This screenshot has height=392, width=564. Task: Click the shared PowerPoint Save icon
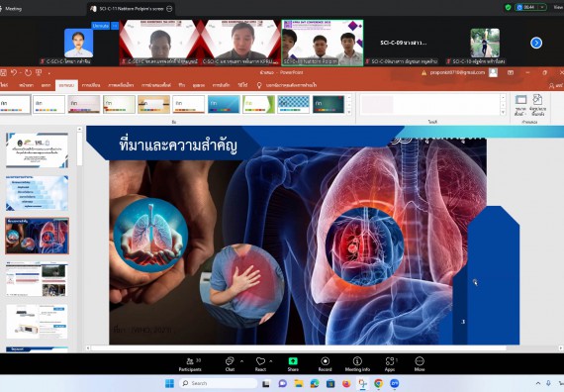(4, 72)
